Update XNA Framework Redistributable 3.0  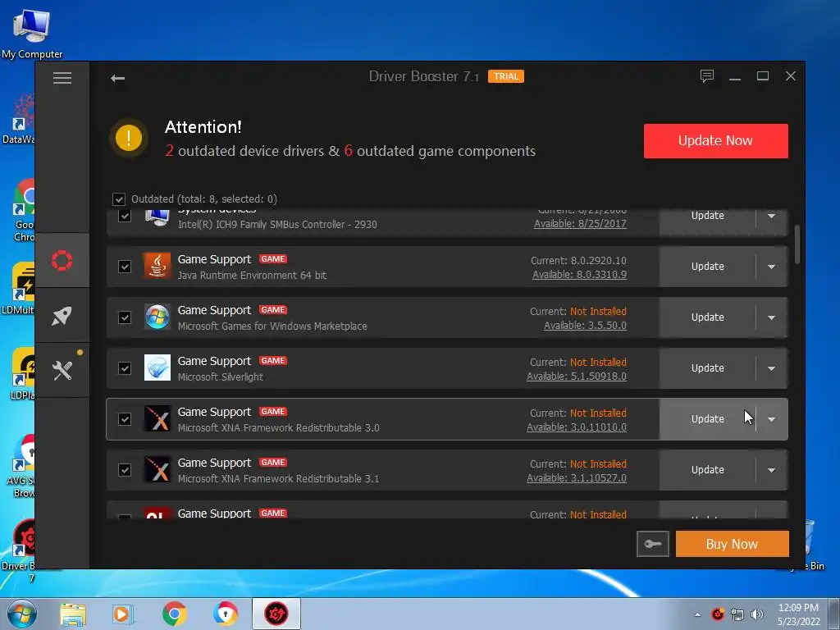tap(707, 419)
